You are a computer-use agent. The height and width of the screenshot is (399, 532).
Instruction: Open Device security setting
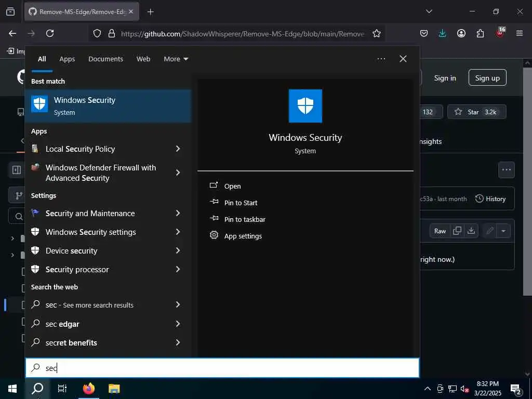(71, 251)
